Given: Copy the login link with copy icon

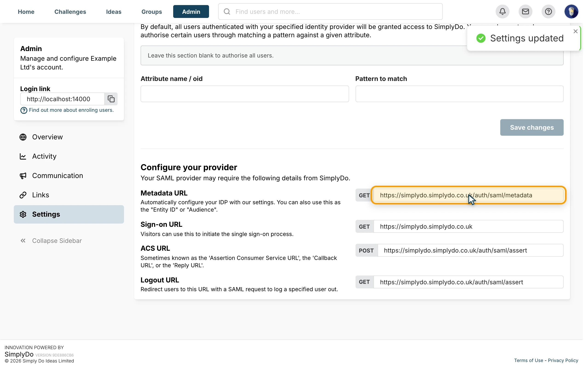Looking at the screenshot, I should pos(111,99).
